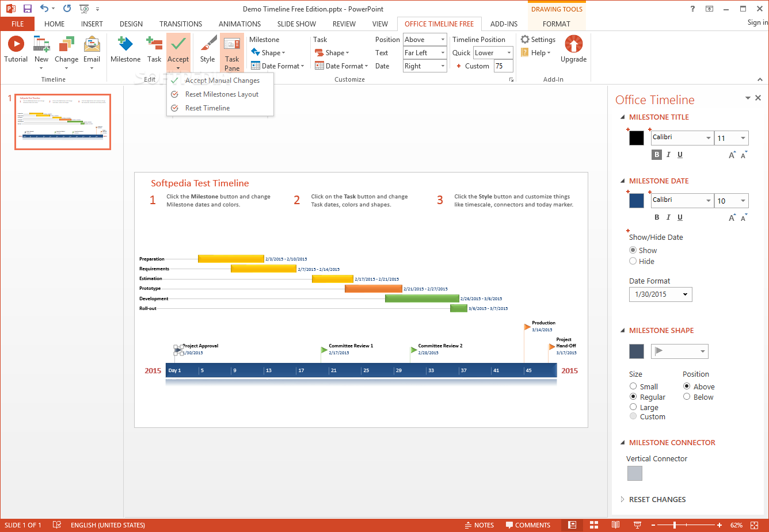
Task: Click the Email timeline icon
Action: pos(92,44)
